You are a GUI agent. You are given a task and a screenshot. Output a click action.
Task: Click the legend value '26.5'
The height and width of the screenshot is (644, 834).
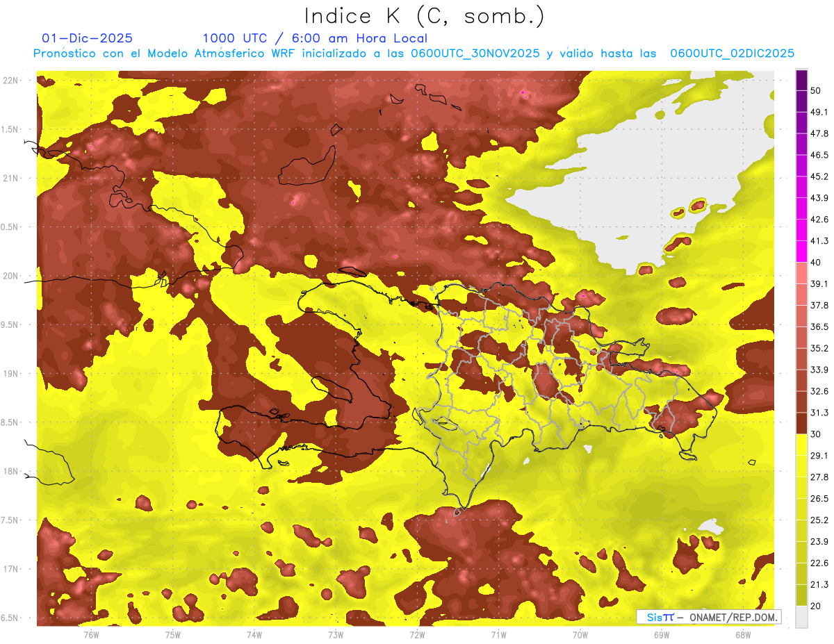[819, 499]
